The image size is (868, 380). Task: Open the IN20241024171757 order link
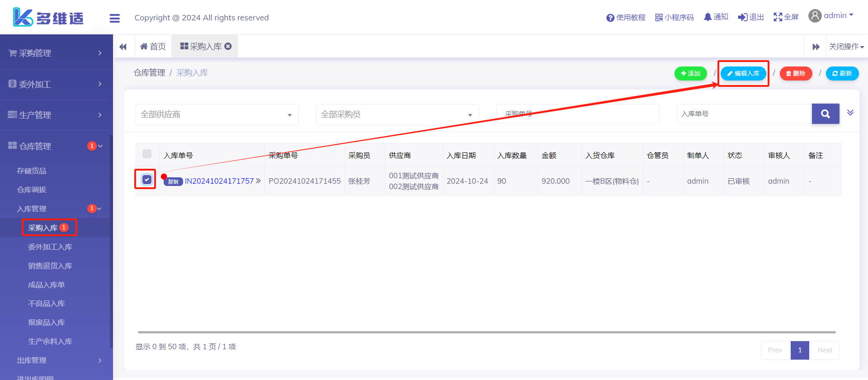coord(219,181)
